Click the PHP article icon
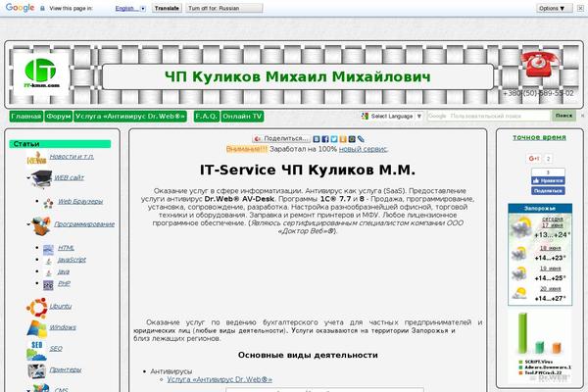The height and width of the screenshot is (392, 588). [x=48, y=285]
